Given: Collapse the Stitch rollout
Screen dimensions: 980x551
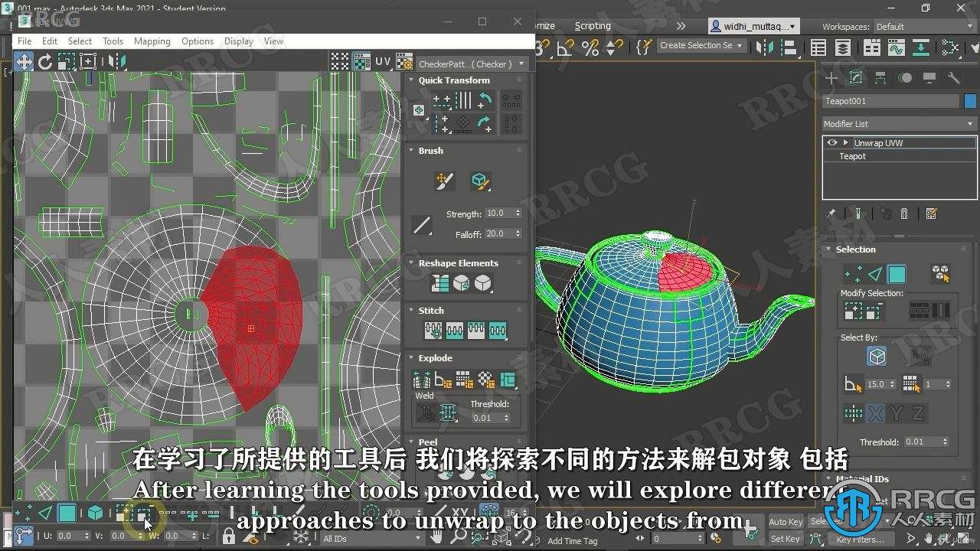Looking at the screenshot, I should pos(411,311).
